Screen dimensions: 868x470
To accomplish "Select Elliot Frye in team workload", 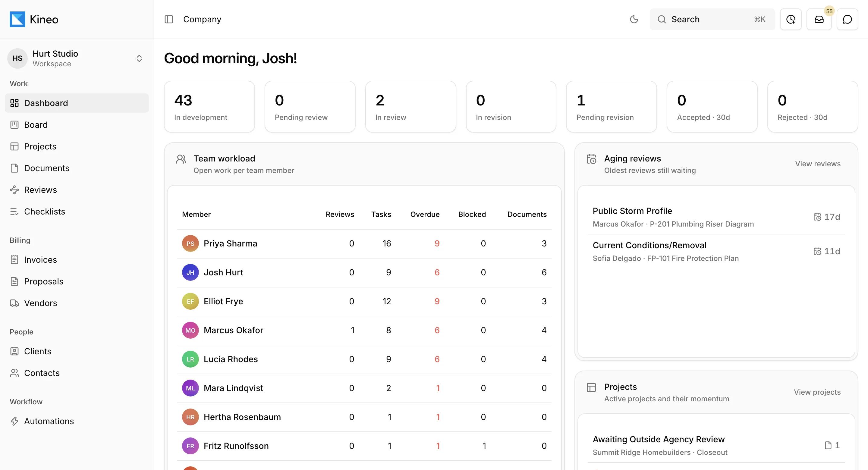I will click(364, 302).
